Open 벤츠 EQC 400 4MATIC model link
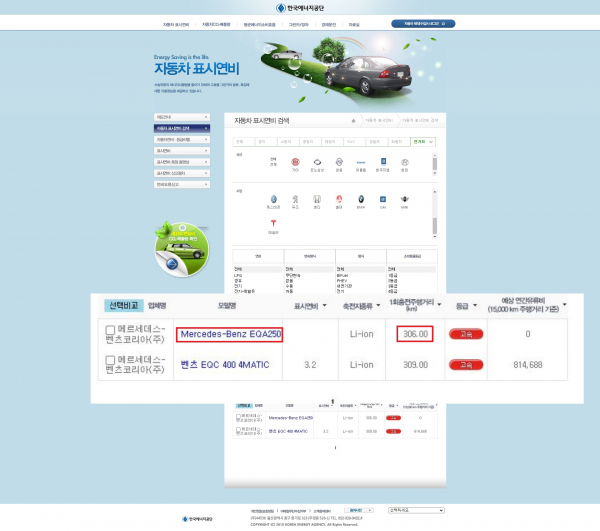Image resolution: width=600 pixels, height=531 pixels. coord(225,365)
